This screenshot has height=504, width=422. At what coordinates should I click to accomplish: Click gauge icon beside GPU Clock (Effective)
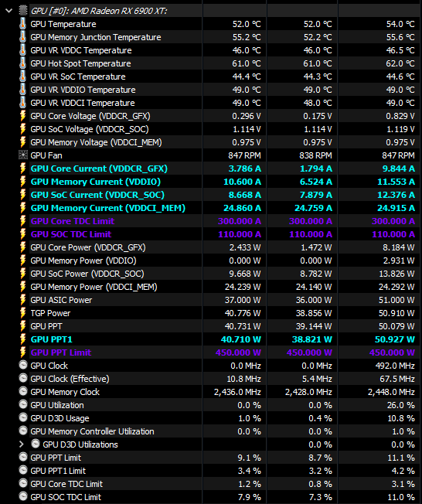(x=23, y=378)
